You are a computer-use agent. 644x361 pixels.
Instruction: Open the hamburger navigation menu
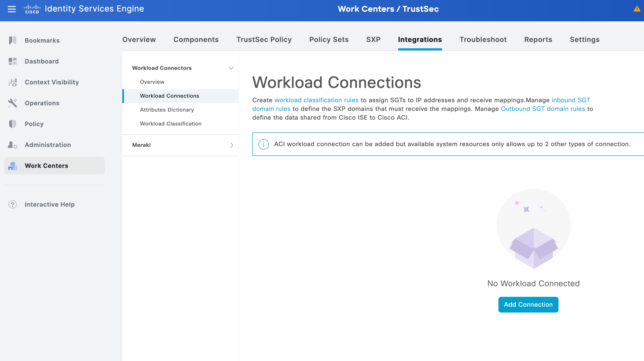tap(12, 9)
